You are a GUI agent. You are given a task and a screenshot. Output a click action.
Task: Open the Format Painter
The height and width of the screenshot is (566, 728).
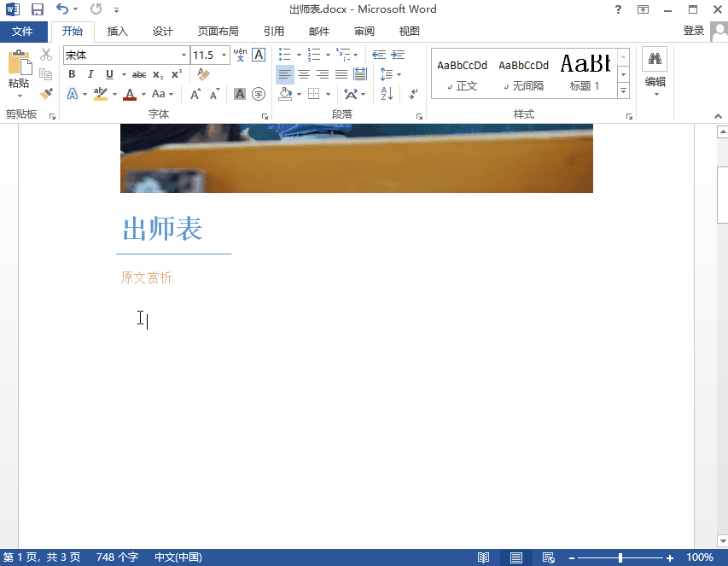(46, 93)
